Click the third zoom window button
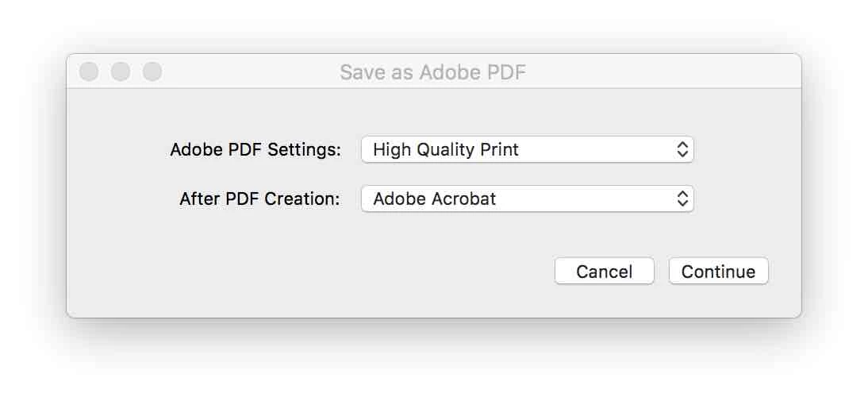This screenshot has height=397, width=868. tap(152, 72)
